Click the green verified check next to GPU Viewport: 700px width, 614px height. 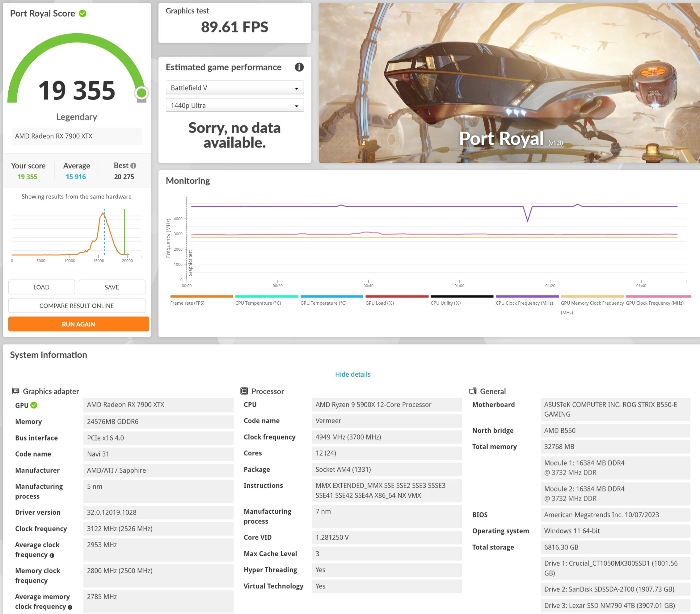coord(34,405)
